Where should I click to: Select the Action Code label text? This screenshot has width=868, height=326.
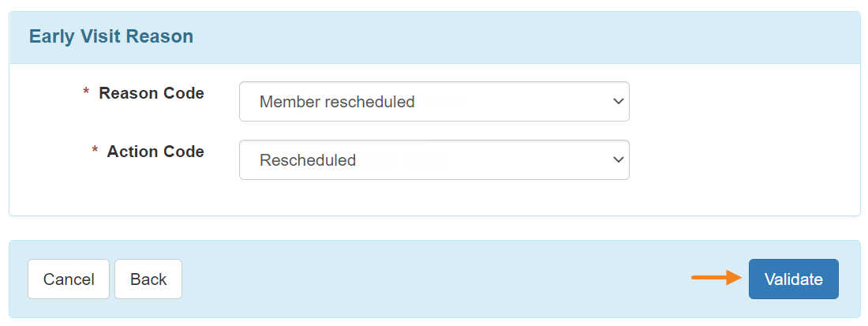[x=155, y=152]
